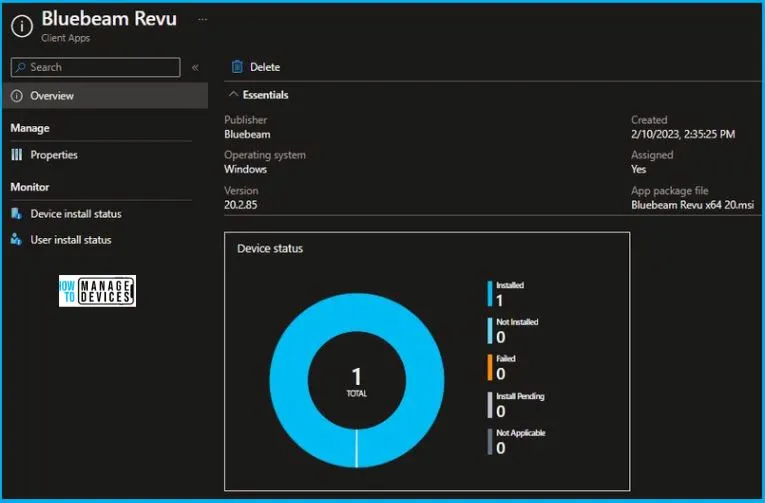This screenshot has height=503, width=765.
Task: Click the Created date 2/10/2023, 2:35:25 PM
Action: point(683,134)
